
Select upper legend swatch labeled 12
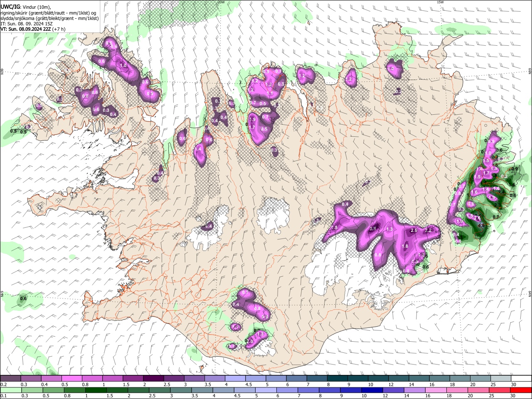tap(398, 379)
